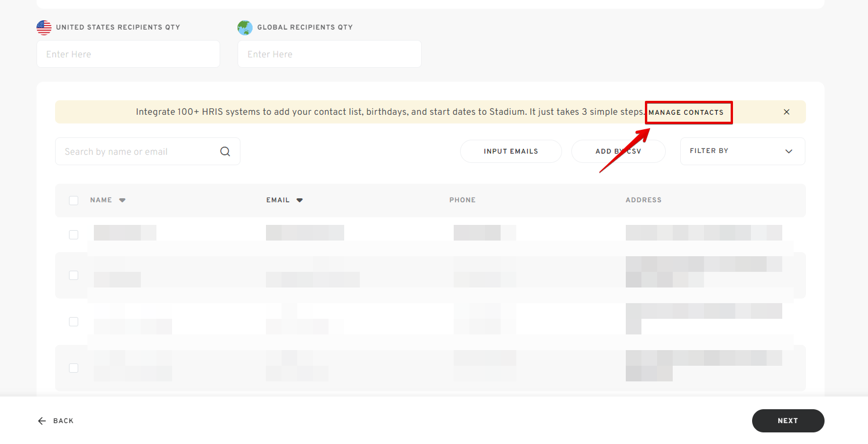This screenshot has height=444, width=868.
Task: Click into the Global Recipients Qty field
Action: (329, 54)
